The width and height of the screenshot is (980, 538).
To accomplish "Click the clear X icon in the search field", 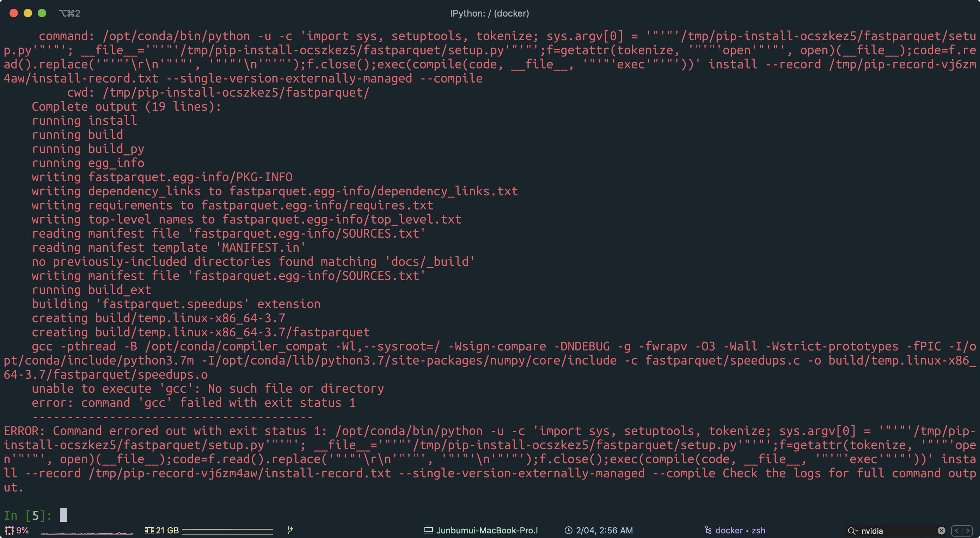I will point(942,530).
